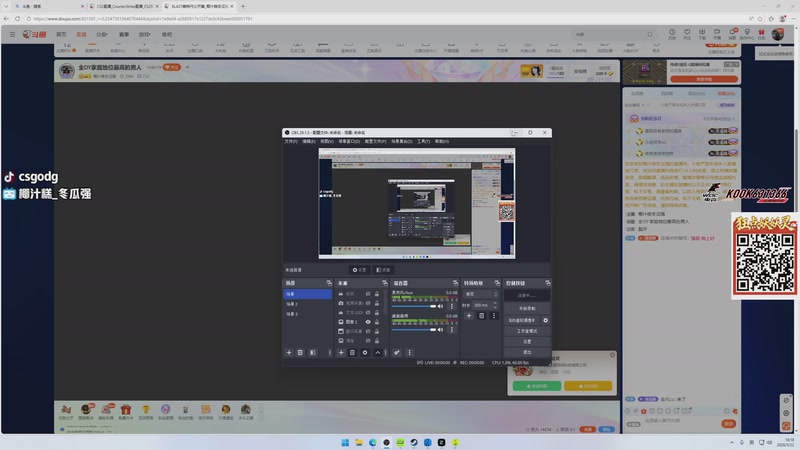Open source properties gear in Sources toolbar
The image size is (800, 450).
(365, 353)
